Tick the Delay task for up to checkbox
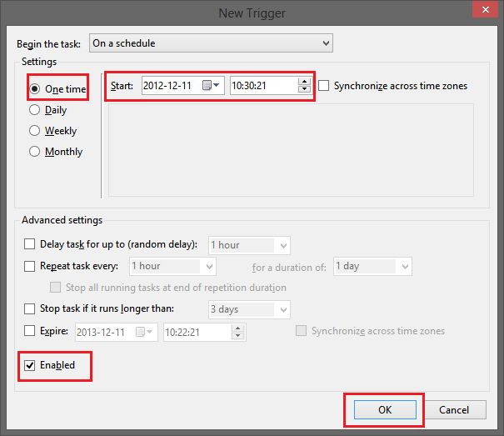The height and width of the screenshot is (436, 504). click(x=29, y=244)
